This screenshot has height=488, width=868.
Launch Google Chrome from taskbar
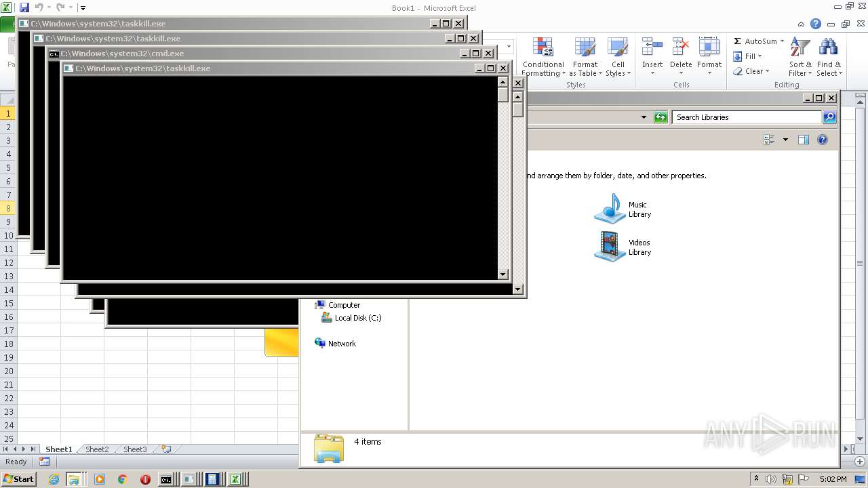[x=122, y=479]
